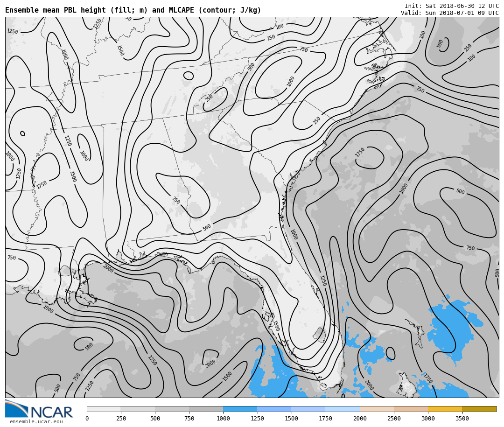Screen dimensions: 504x427
Task: Click the 1750-2000 palest blue colorbar segment
Action: 343,409
